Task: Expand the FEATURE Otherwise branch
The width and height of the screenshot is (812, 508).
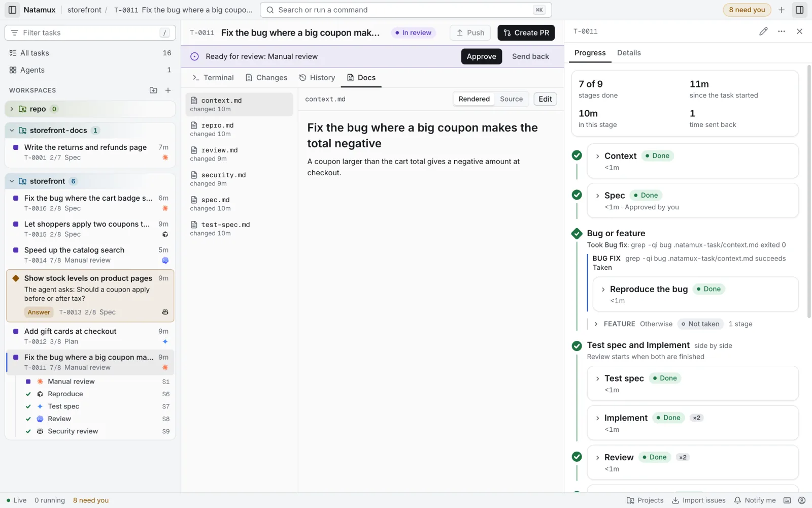Action: pyautogui.click(x=596, y=324)
